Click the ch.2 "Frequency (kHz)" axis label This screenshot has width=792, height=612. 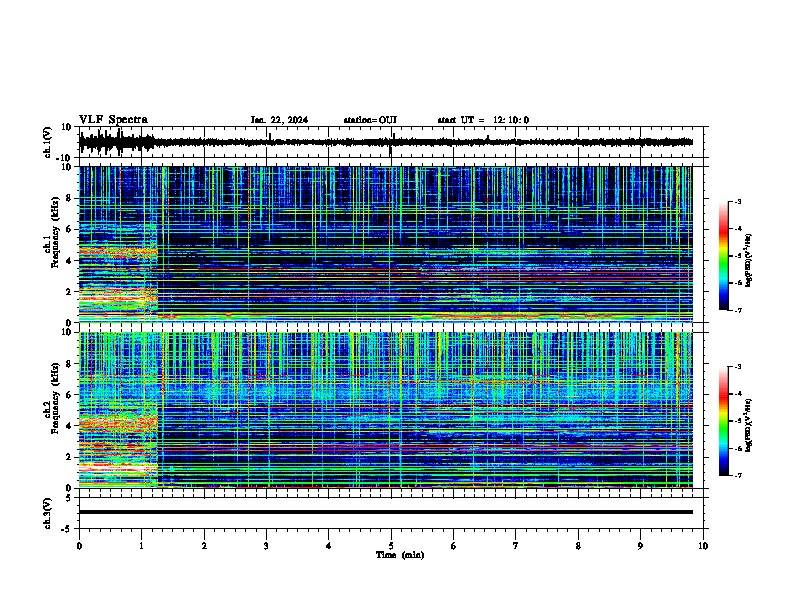click(55, 398)
